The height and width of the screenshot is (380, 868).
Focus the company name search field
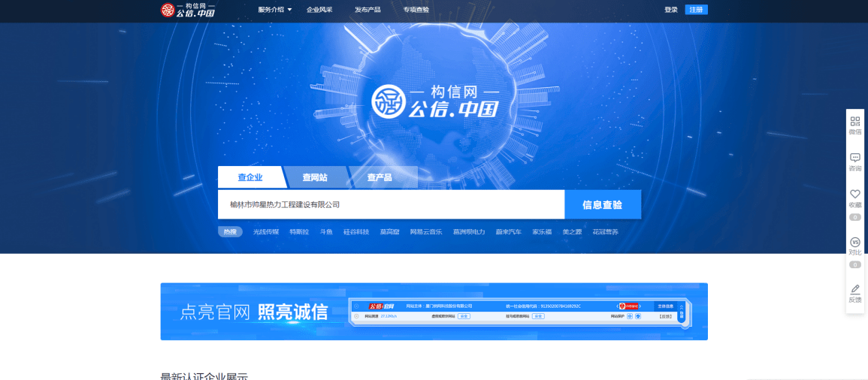pyautogui.click(x=391, y=204)
